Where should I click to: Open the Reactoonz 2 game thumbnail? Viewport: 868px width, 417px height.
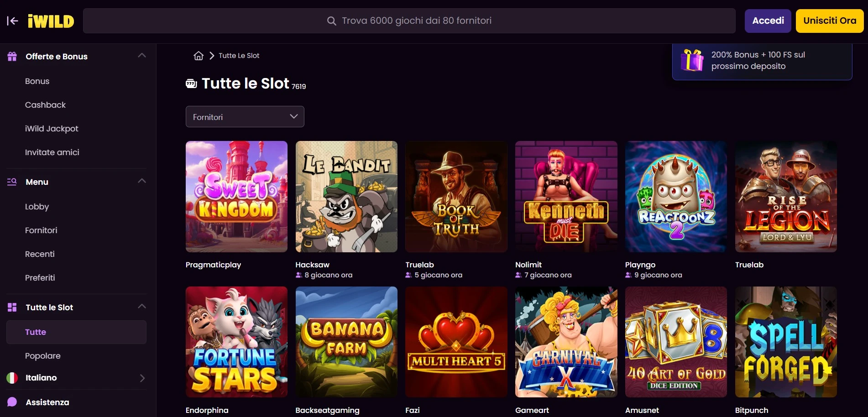tap(676, 197)
